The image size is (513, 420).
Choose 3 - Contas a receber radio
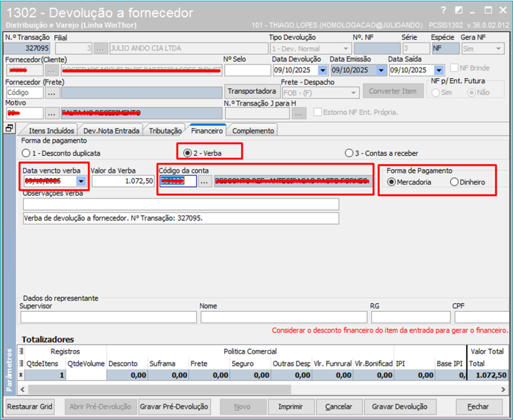point(349,153)
